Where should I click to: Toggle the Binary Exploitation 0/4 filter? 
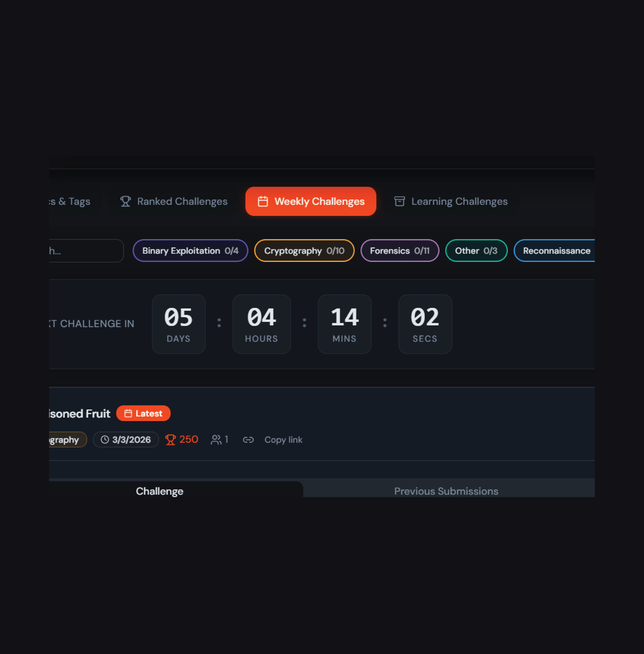tap(190, 251)
